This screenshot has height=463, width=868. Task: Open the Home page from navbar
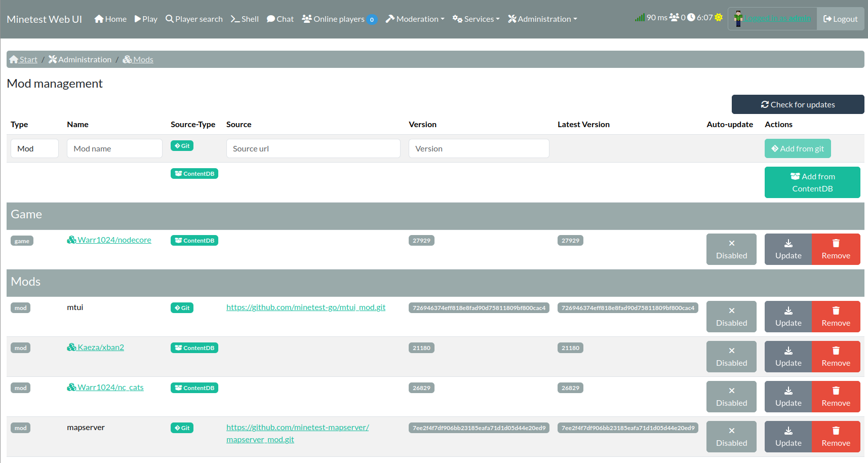110,19
